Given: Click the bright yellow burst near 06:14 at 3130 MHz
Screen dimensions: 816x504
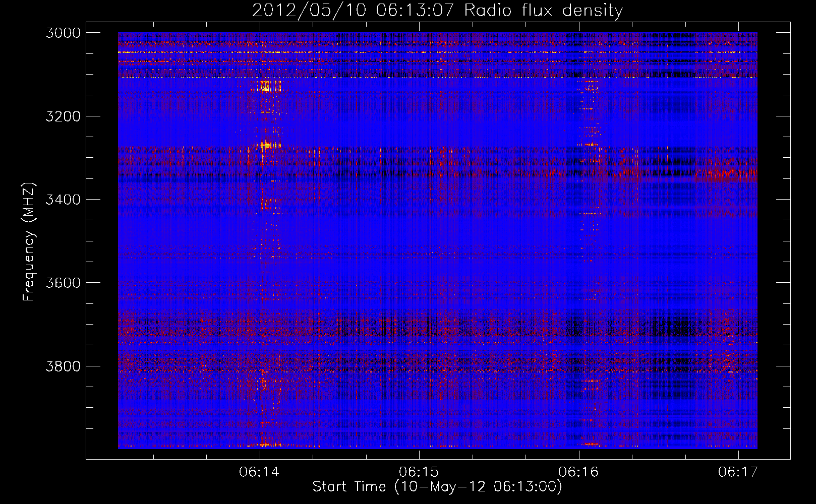Looking at the screenshot, I should tap(266, 87).
